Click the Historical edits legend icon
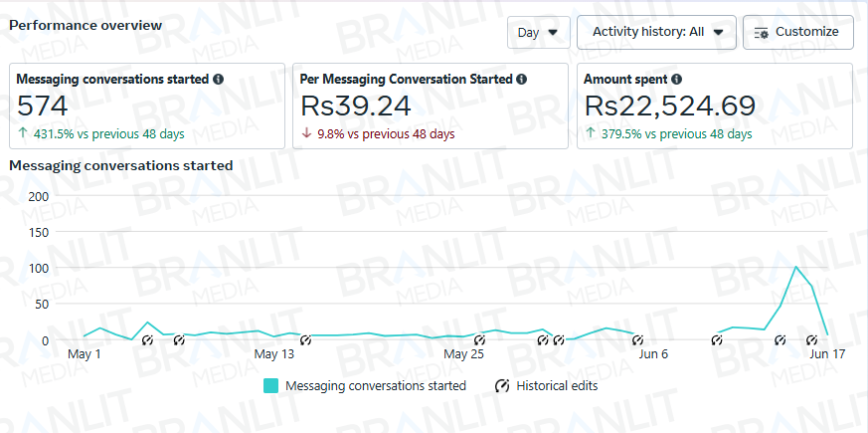 [502, 385]
